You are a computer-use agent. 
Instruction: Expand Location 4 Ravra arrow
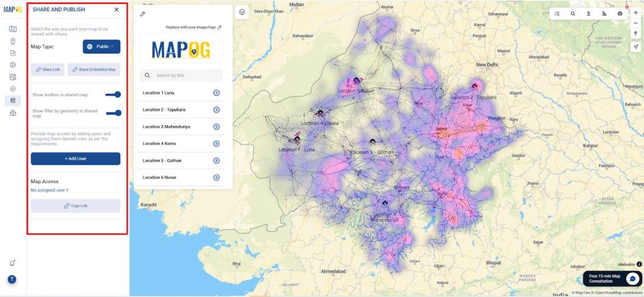coord(216,143)
